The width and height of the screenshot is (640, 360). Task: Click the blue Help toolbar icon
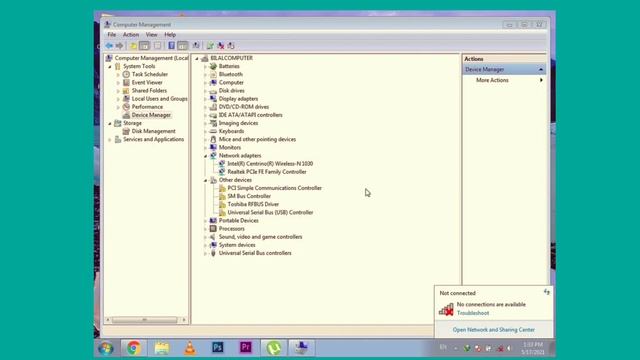[171, 46]
